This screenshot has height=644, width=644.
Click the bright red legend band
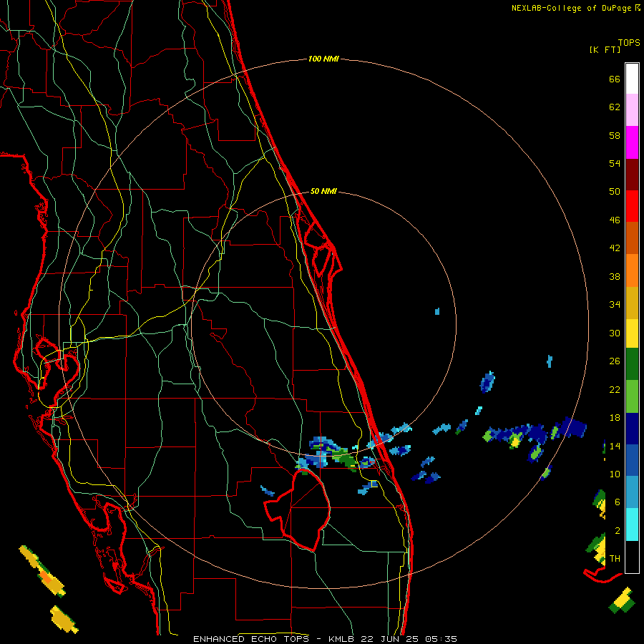coord(632,206)
